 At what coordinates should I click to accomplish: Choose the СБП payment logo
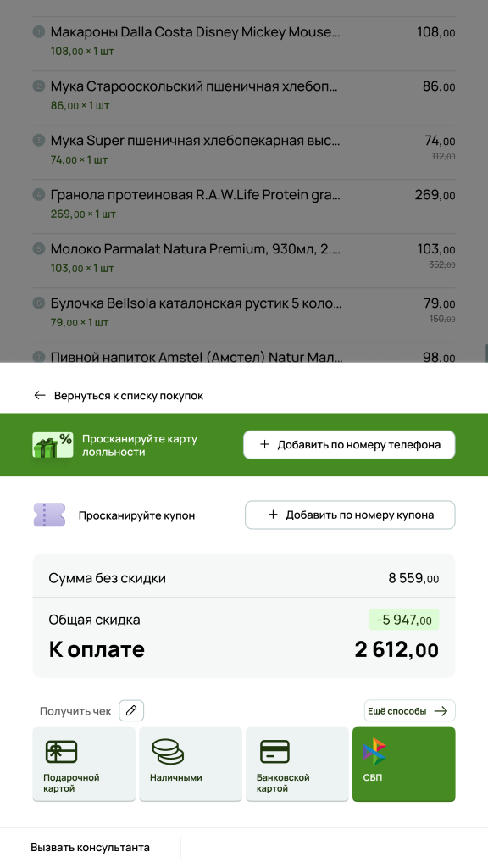374,751
